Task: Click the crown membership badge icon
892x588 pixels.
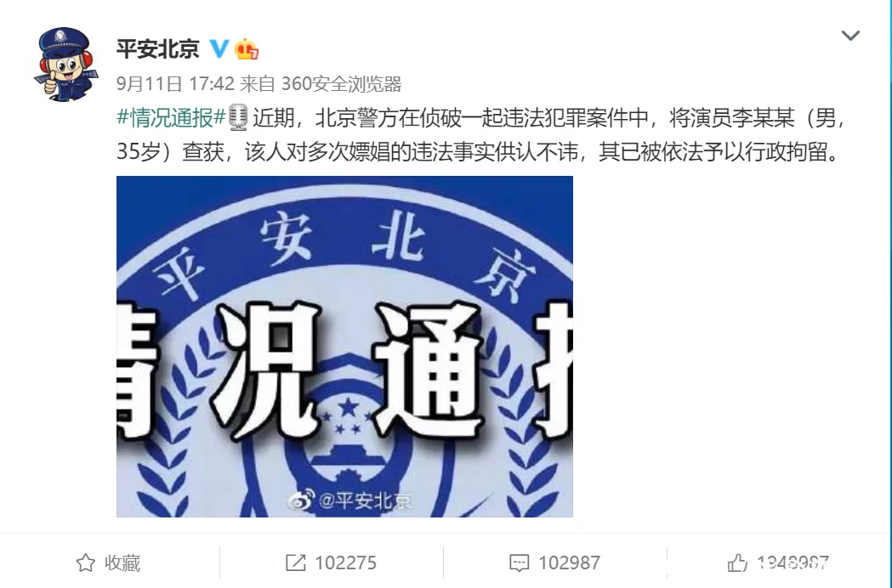Action: 247,49
